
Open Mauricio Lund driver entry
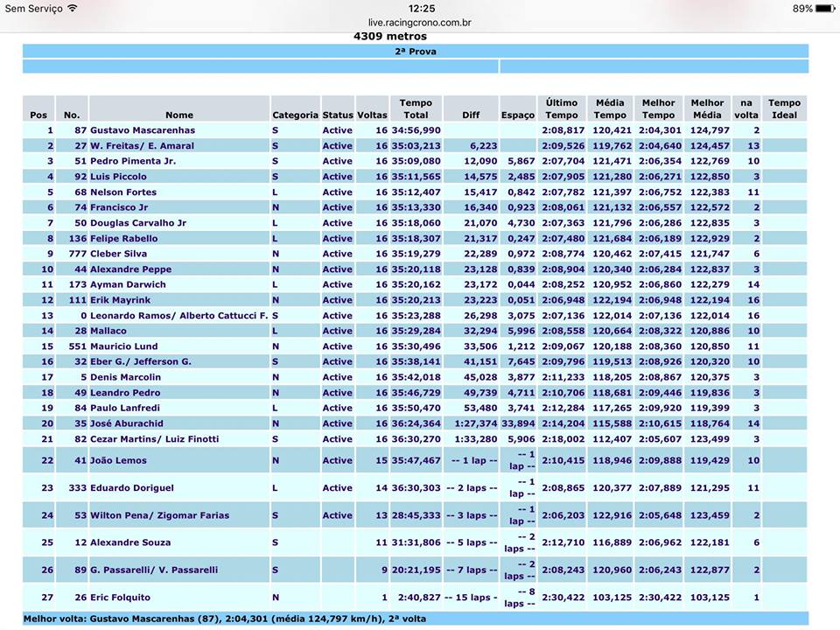tap(124, 346)
